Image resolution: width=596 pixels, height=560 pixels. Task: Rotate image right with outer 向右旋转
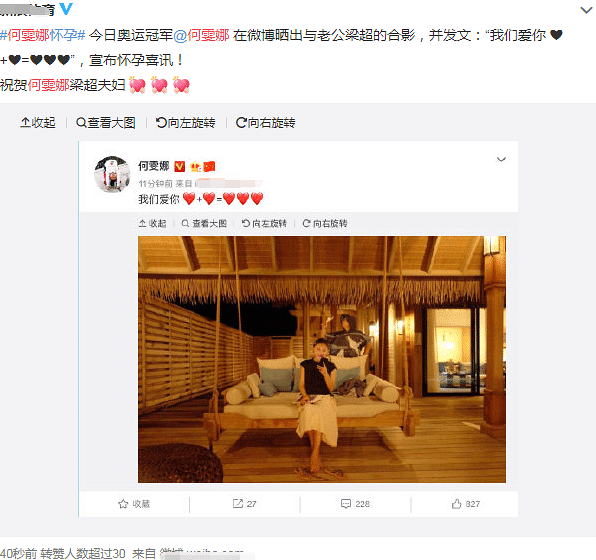pyautogui.click(x=265, y=123)
